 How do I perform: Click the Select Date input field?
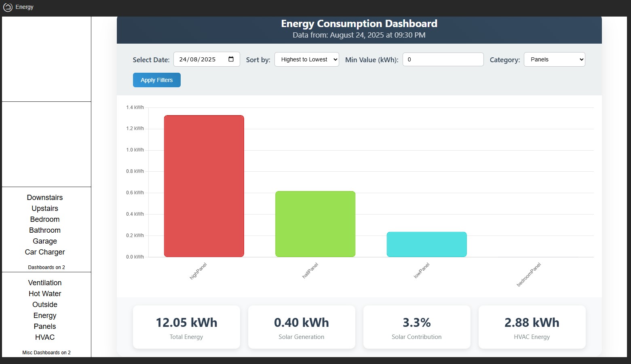tap(200, 59)
